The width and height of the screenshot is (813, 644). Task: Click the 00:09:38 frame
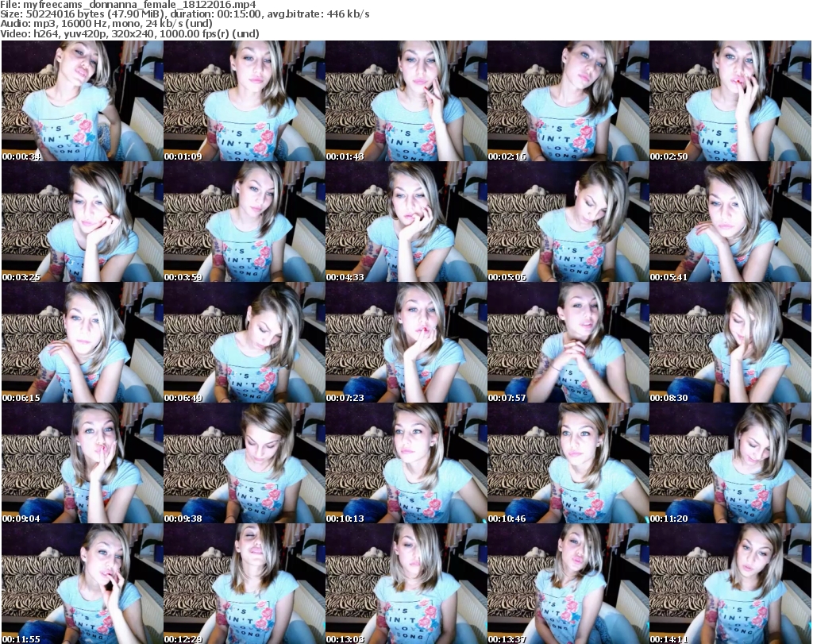tap(245, 464)
